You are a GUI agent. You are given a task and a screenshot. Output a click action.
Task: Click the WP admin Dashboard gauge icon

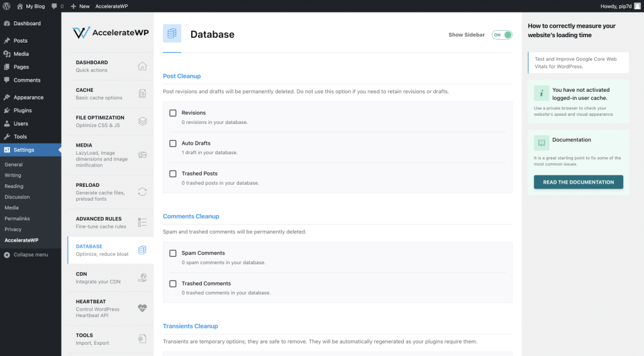[7, 23]
